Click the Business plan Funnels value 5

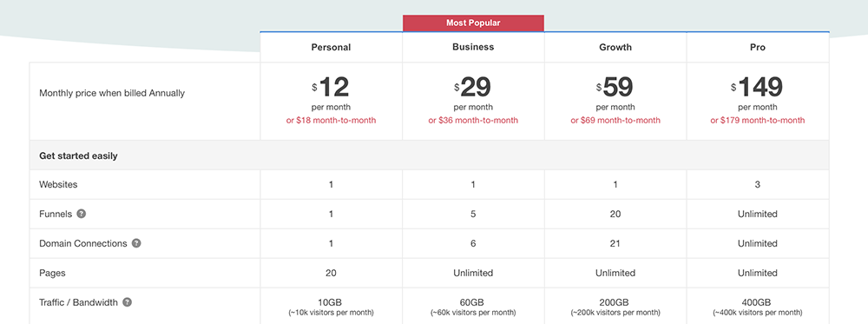tap(473, 214)
